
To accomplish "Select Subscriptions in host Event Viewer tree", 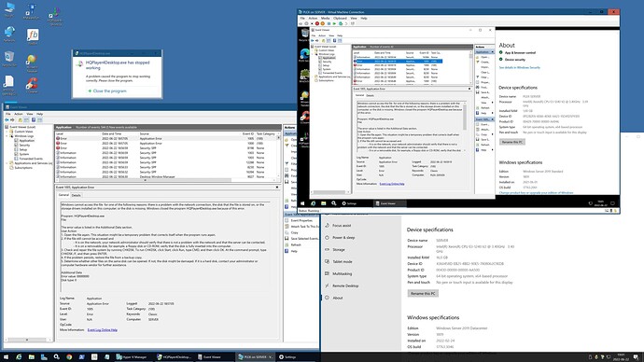I will coord(23,167).
